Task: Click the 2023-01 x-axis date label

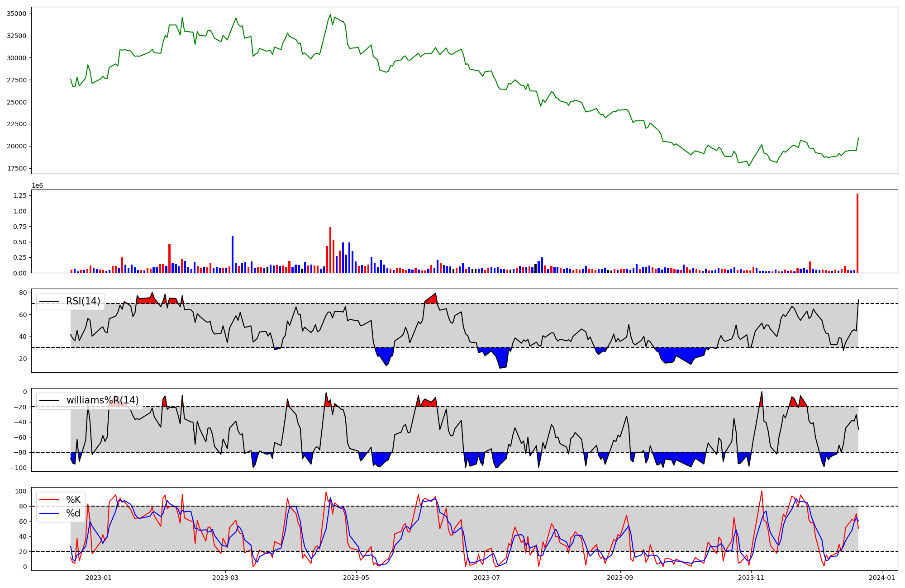Action: [98, 578]
